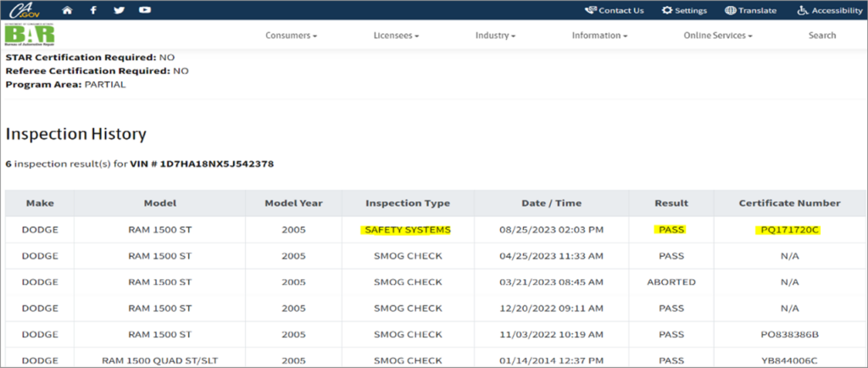The width and height of the screenshot is (868, 368).
Task: Expand the Online Services menu
Action: [x=718, y=36]
